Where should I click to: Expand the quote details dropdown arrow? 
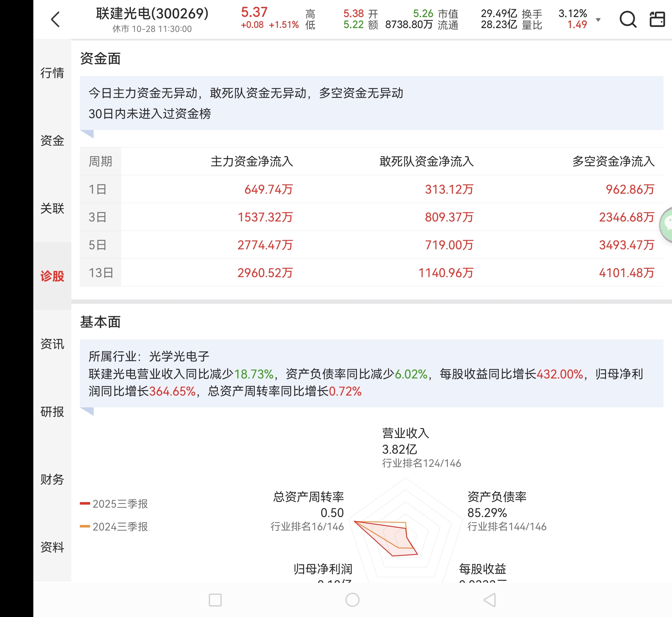coord(598,20)
